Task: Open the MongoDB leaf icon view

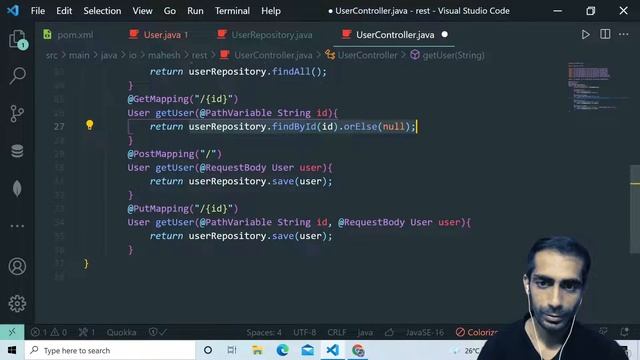Action: point(17,188)
